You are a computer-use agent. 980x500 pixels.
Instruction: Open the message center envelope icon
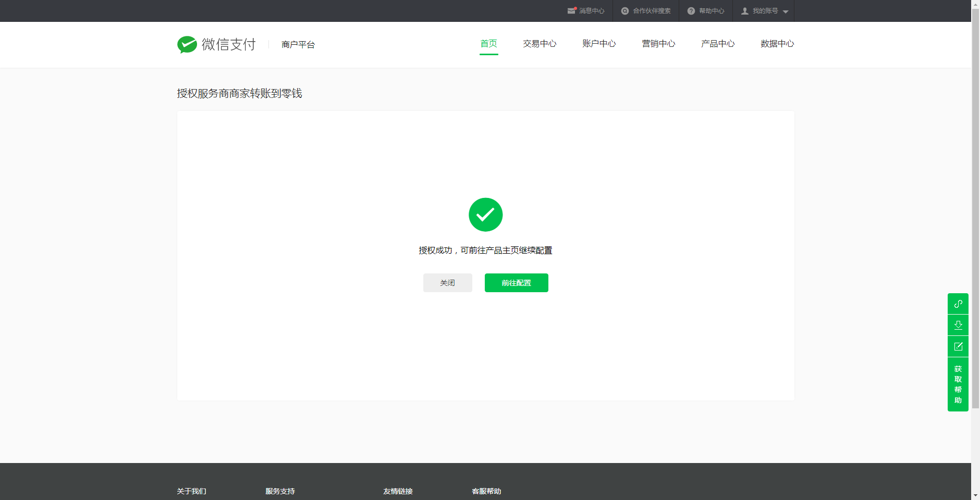tap(571, 11)
